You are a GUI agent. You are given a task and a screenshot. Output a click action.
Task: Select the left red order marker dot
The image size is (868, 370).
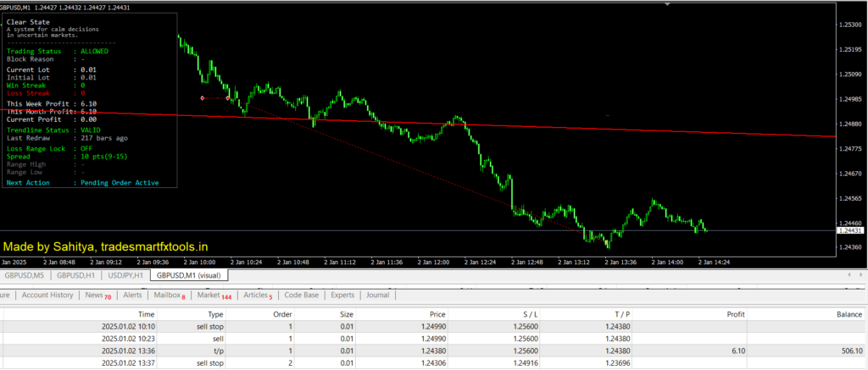point(202,98)
